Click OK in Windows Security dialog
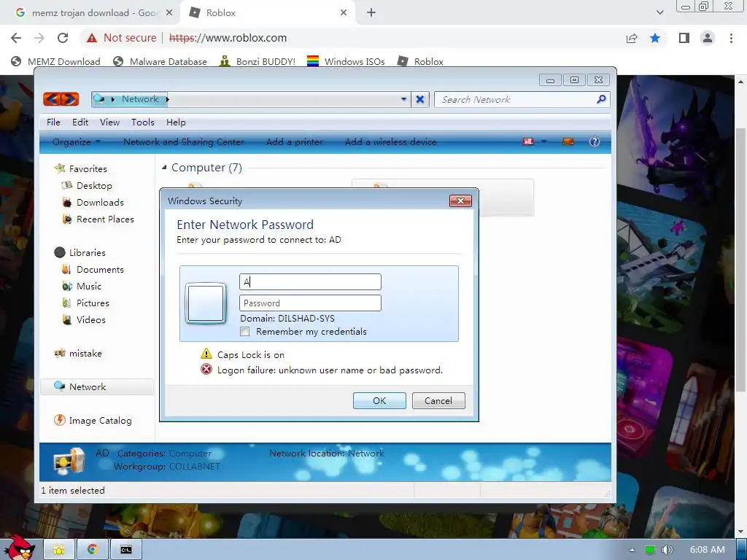This screenshot has height=560, width=747. (379, 400)
